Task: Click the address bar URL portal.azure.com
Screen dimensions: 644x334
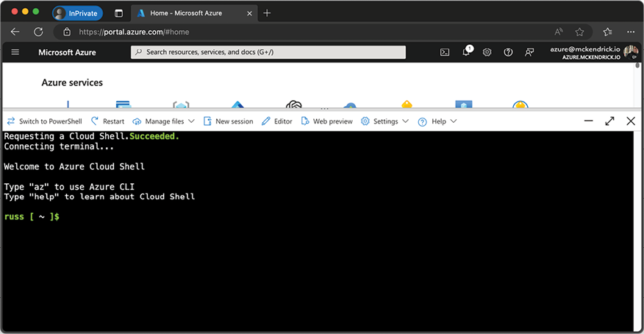Action: pos(134,32)
